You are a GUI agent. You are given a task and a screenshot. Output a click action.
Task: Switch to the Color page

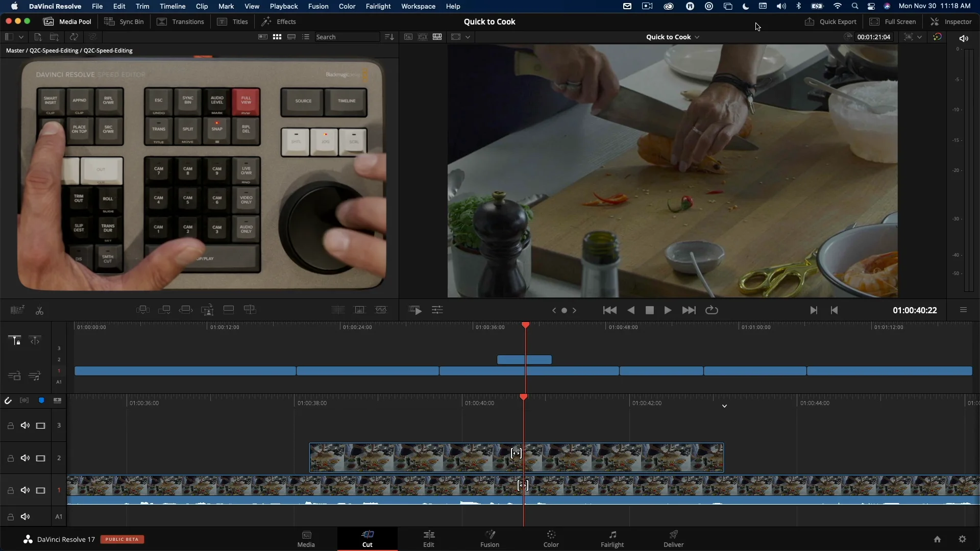551,539
